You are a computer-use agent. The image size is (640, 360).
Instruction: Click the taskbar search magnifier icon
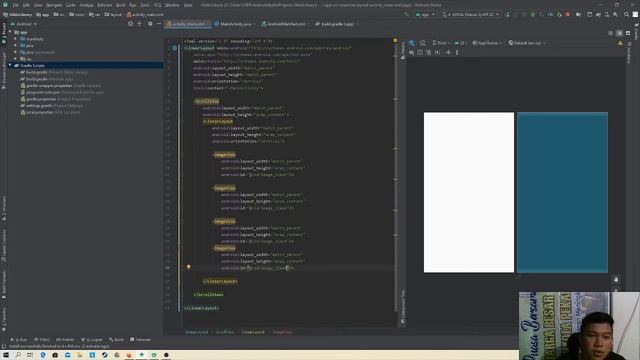pyautogui.click(x=18, y=355)
